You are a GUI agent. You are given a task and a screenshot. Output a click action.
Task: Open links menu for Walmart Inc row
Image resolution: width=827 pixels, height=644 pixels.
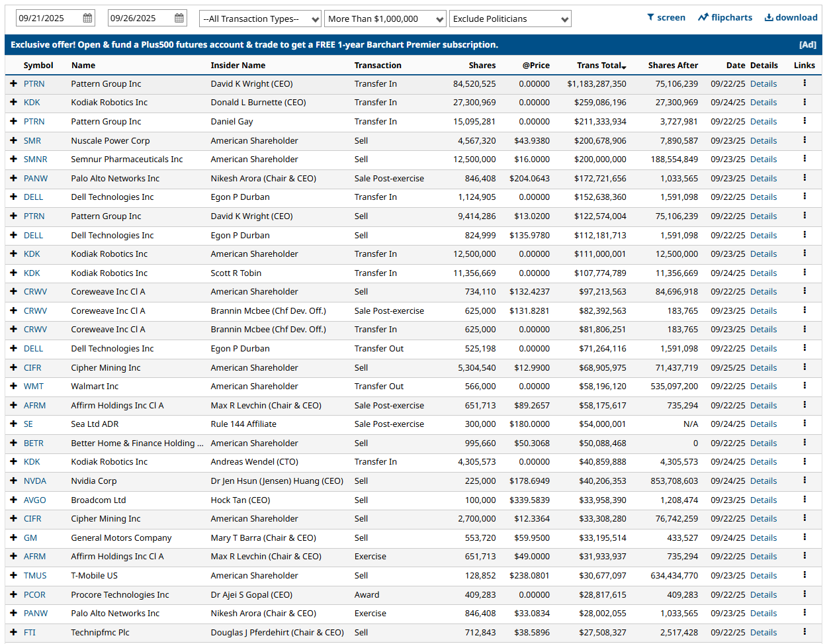(x=805, y=386)
